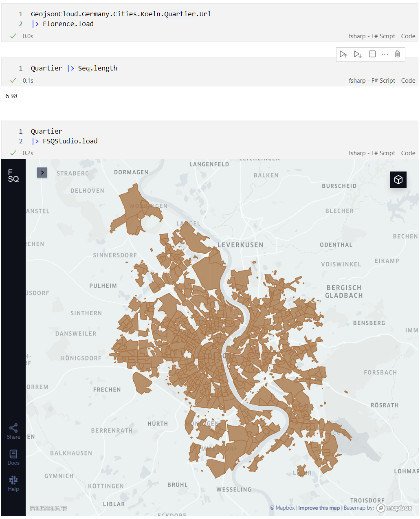Click the success checkmark showing 0.0s
Image resolution: width=420 pixels, height=519 pixels.
pos(13,36)
